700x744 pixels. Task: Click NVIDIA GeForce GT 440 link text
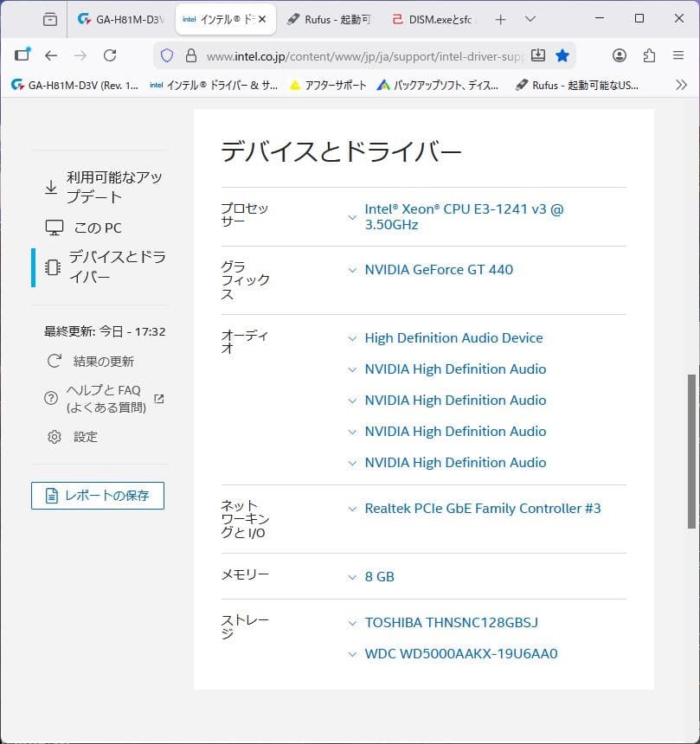pyautogui.click(x=439, y=270)
